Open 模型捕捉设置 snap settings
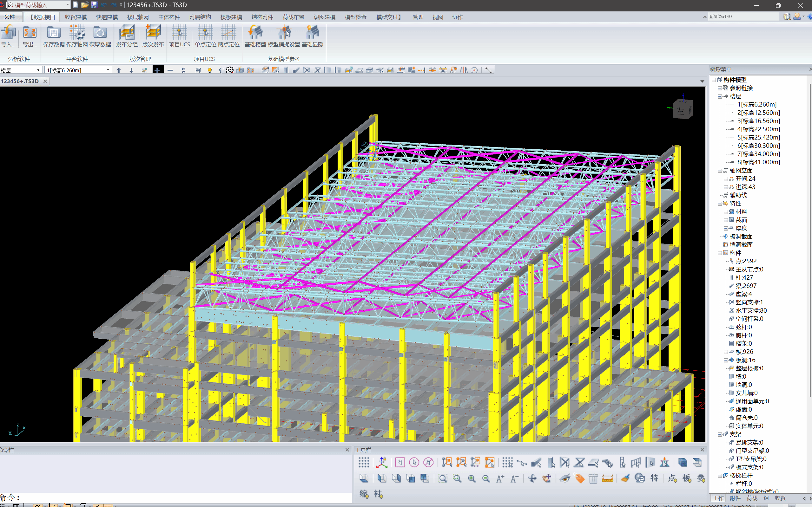Screen dimensions: 812x507 (x=284, y=36)
